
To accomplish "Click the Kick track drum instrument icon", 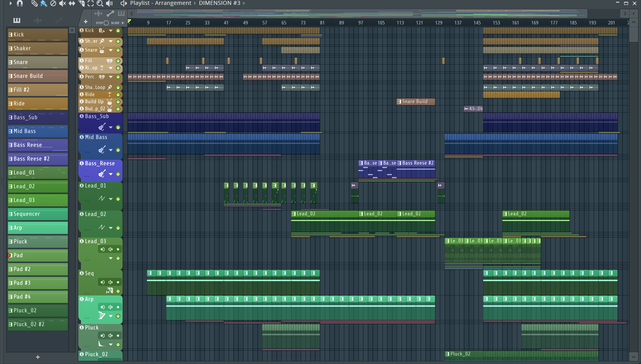I will click(101, 30).
